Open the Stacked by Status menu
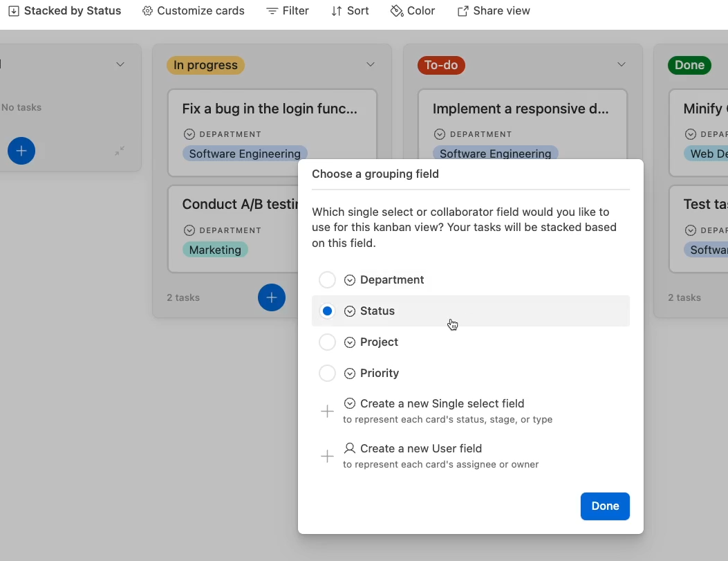The height and width of the screenshot is (561, 728). click(64, 10)
